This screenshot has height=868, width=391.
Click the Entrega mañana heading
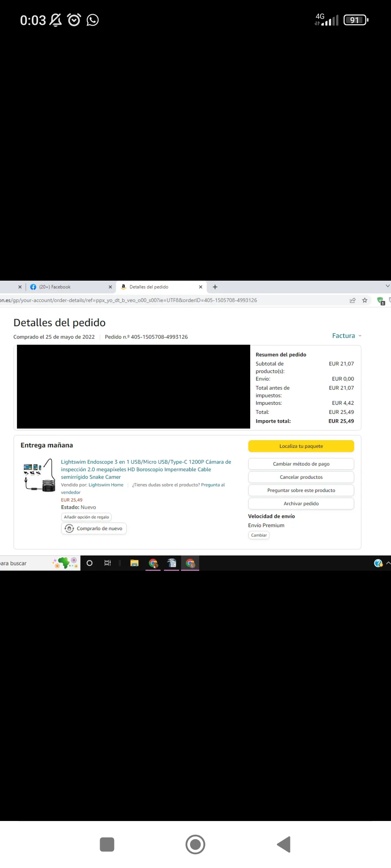[47, 445]
